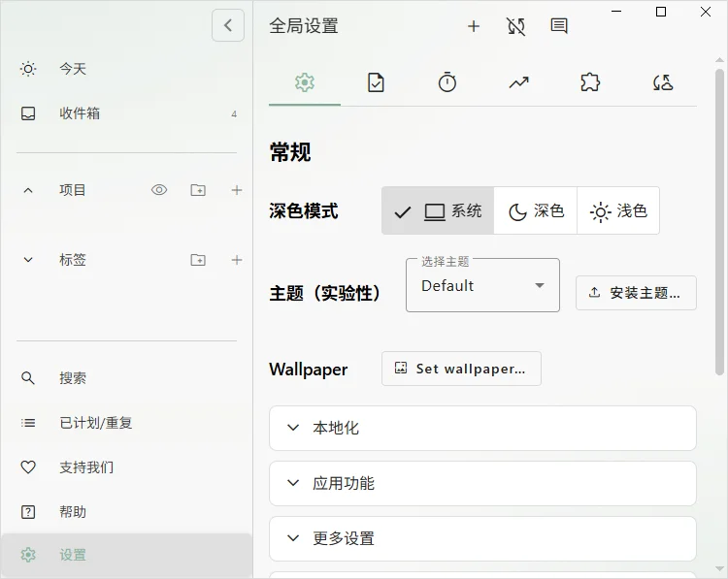Screen dimensions: 728x579
Task: Click the 常规 heading
Action: click(290, 151)
